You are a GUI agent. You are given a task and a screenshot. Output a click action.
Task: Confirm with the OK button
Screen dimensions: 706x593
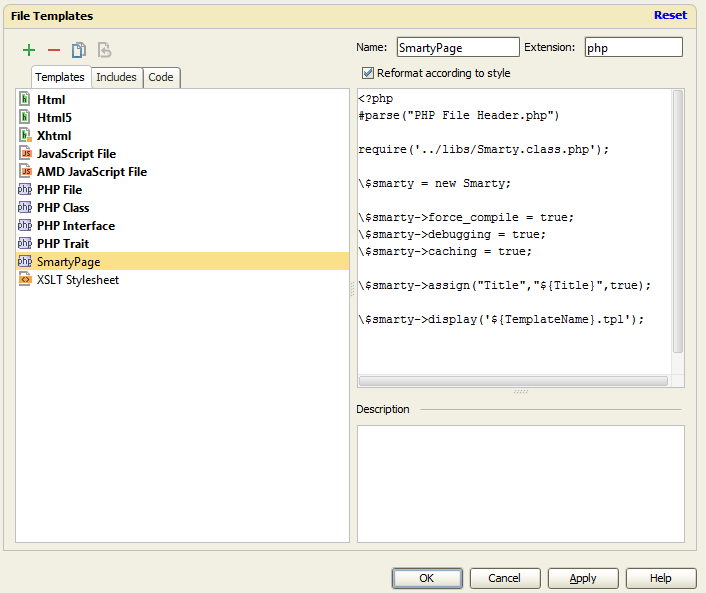(x=427, y=578)
